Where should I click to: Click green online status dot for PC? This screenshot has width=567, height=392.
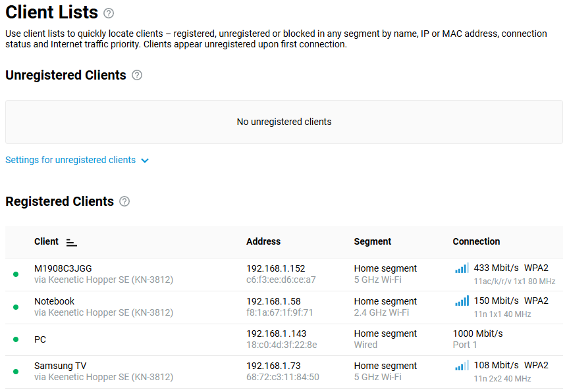pyautogui.click(x=16, y=339)
